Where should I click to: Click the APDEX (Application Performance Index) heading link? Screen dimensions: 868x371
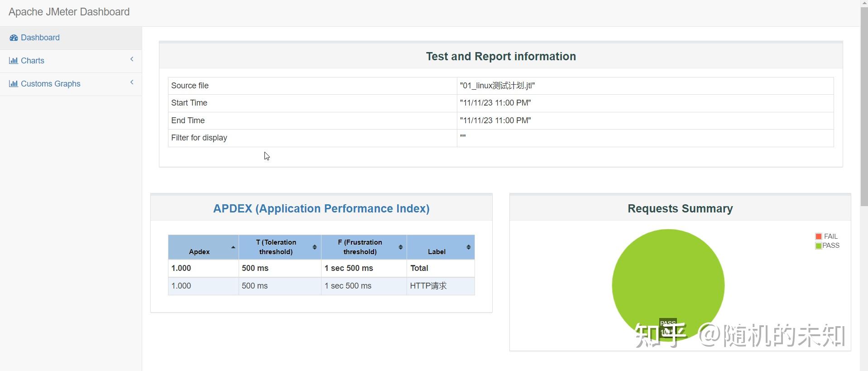click(x=321, y=208)
